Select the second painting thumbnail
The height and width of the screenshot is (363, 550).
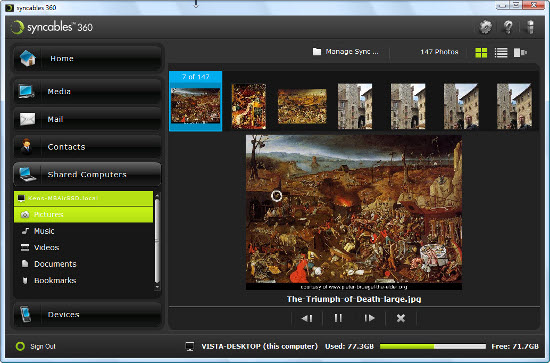(249, 106)
